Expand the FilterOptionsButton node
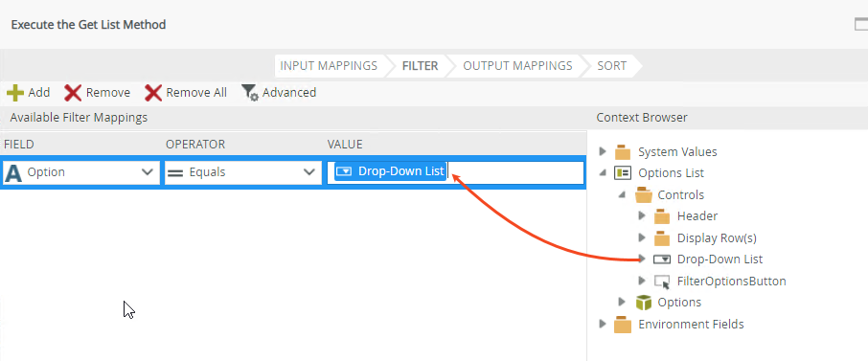 642,281
